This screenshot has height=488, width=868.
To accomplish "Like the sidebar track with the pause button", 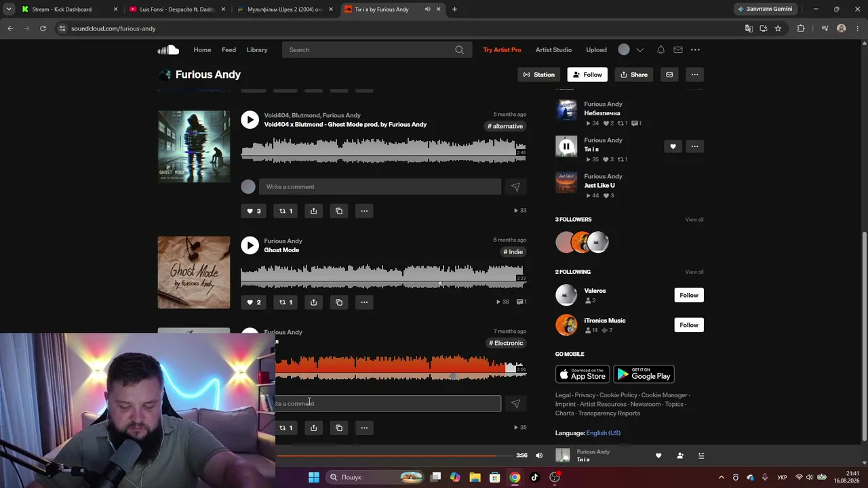I will pos(673,146).
